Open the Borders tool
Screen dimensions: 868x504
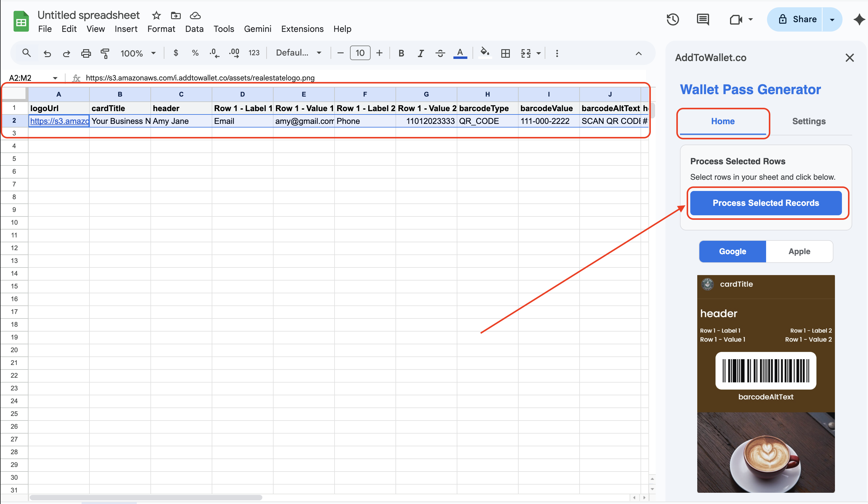tap(505, 53)
